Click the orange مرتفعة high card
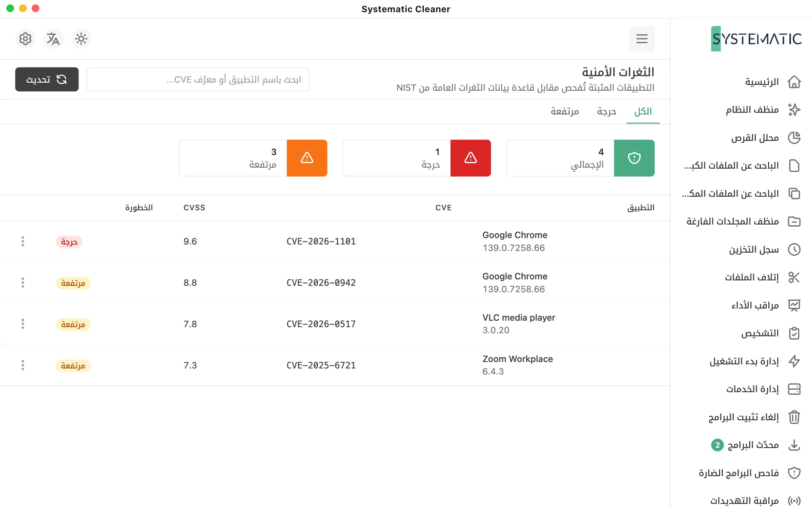 [253, 158]
